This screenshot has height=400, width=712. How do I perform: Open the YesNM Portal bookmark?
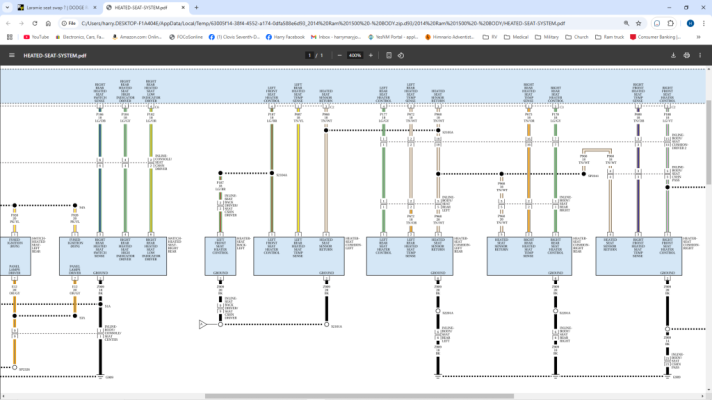[393, 37]
